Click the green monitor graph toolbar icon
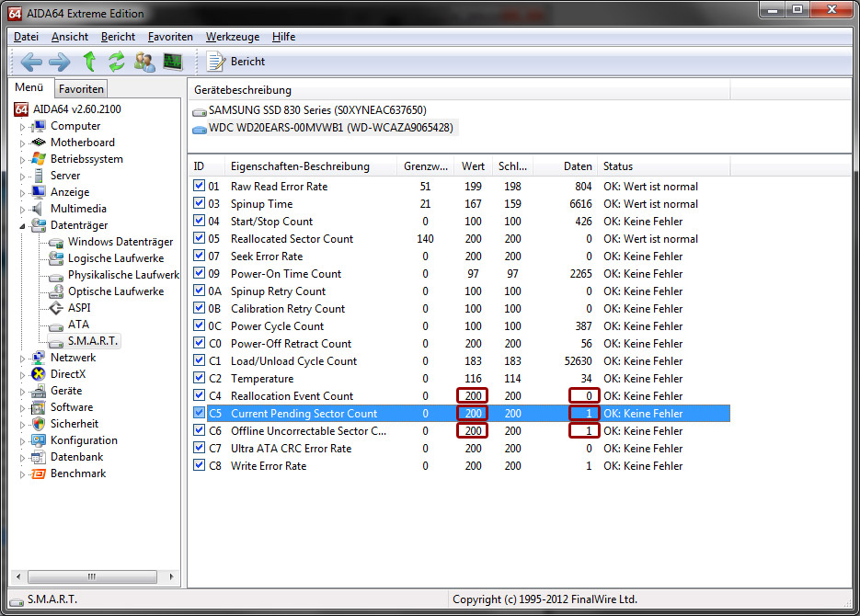The image size is (860, 616). 173,62
